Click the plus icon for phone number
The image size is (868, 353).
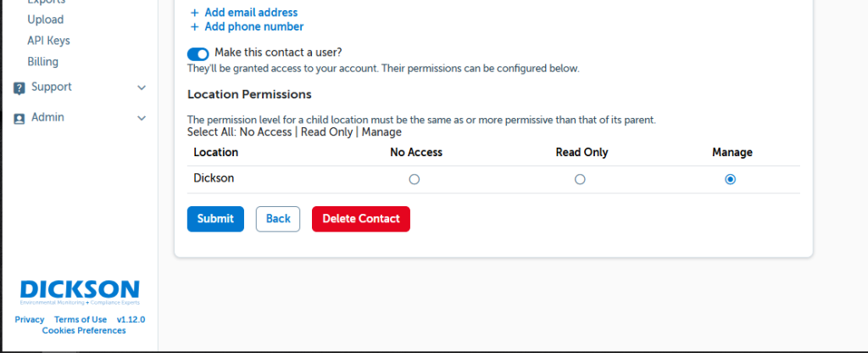pos(194,27)
